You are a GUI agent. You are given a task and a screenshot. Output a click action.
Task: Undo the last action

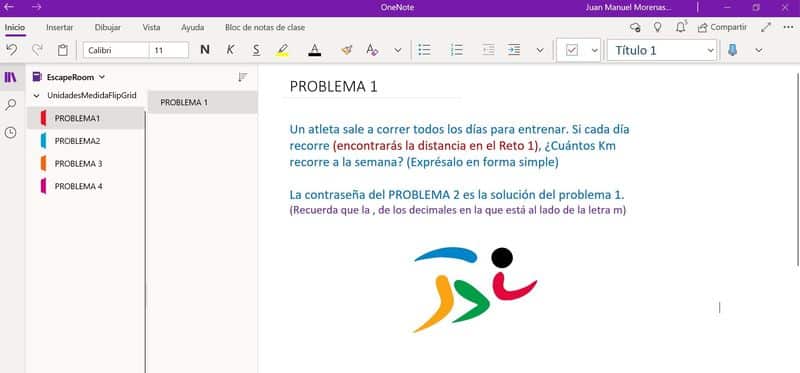(x=12, y=50)
